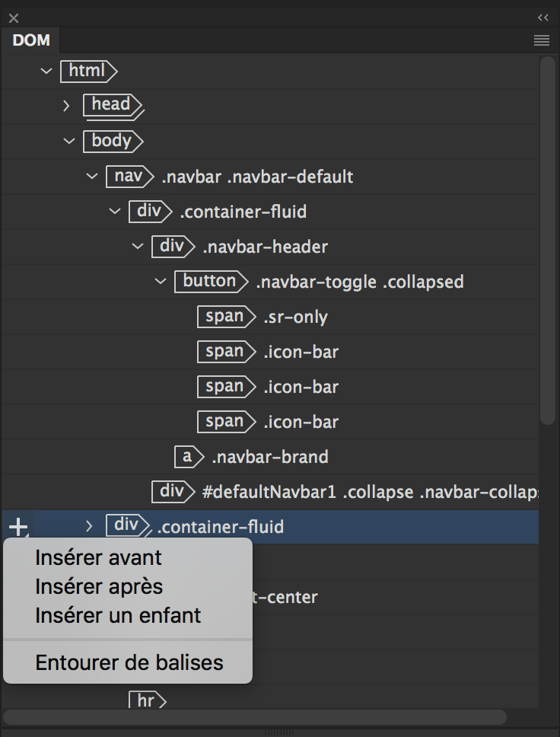560x737 pixels.
Task: Collapse the nav .navbar node
Action: click(91, 176)
